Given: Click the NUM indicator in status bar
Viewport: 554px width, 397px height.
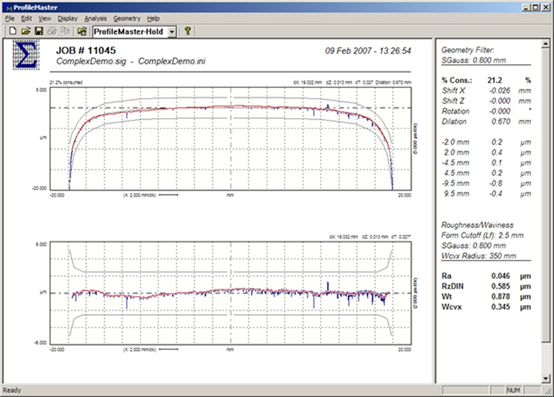Looking at the screenshot, I should click(x=513, y=390).
